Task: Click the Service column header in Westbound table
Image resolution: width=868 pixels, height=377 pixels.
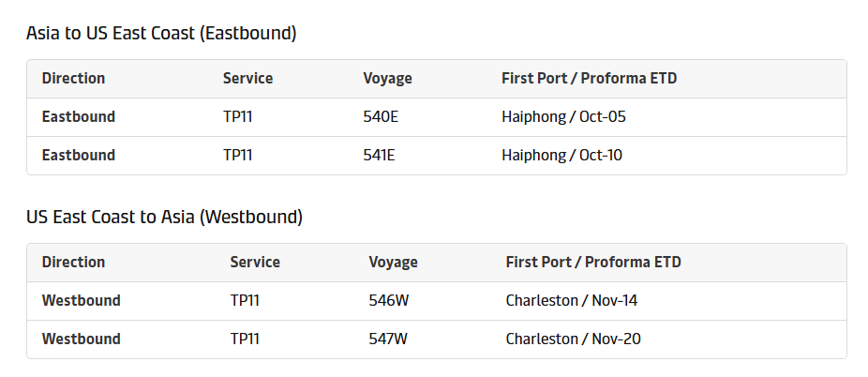Action: [255, 263]
